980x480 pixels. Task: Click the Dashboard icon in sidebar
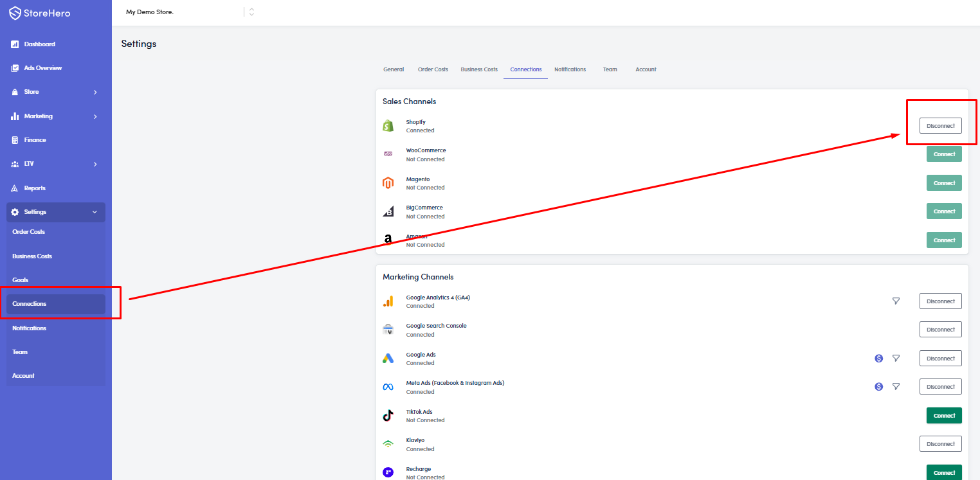click(x=15, y=44)
